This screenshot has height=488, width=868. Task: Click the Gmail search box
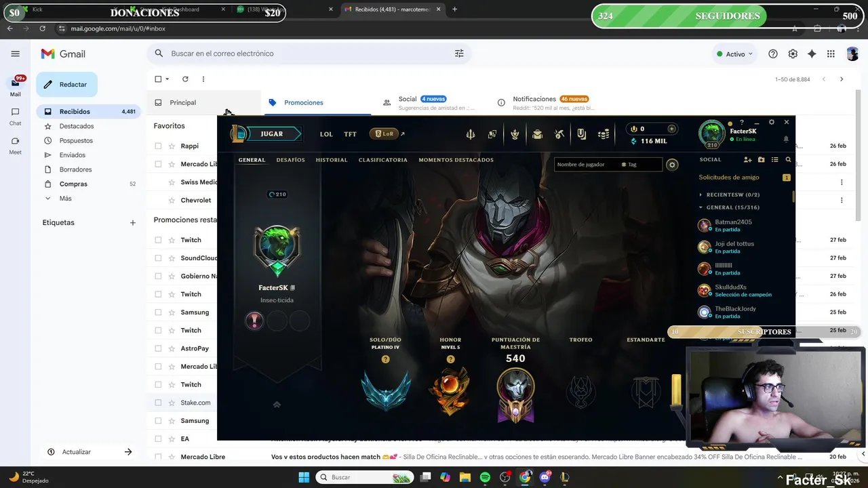pyautogui.click(x=309, y=54)
